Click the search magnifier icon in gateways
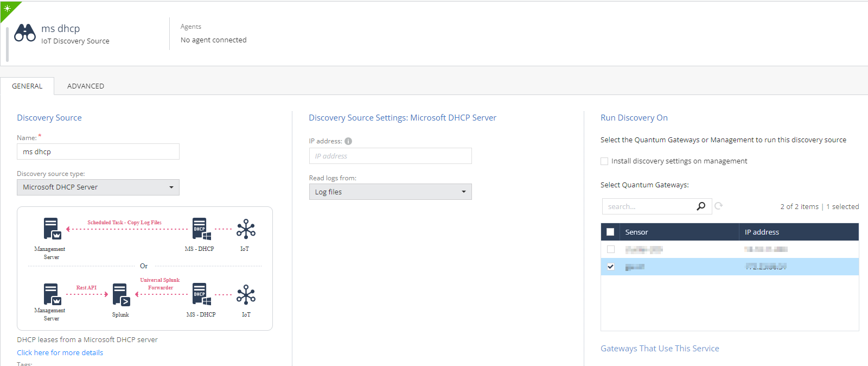This screenshot has height=366, width=868. pyautogui.click(x=701, y=206)
